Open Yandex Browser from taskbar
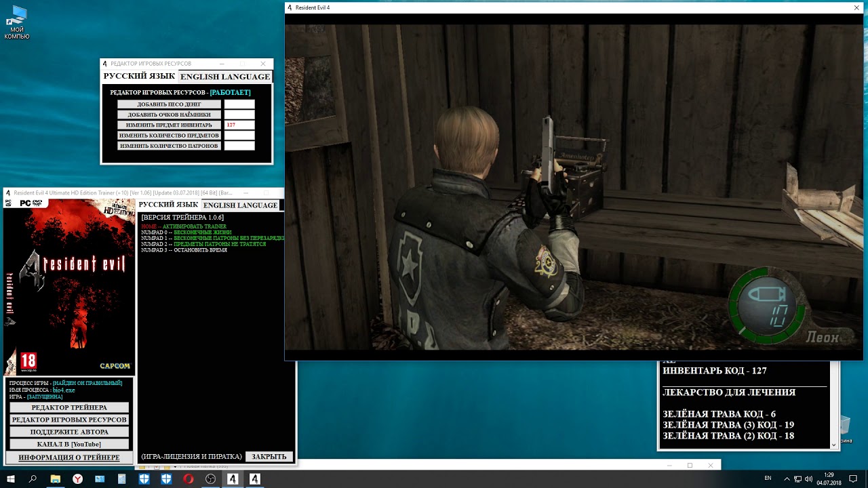 coord(78,479)
